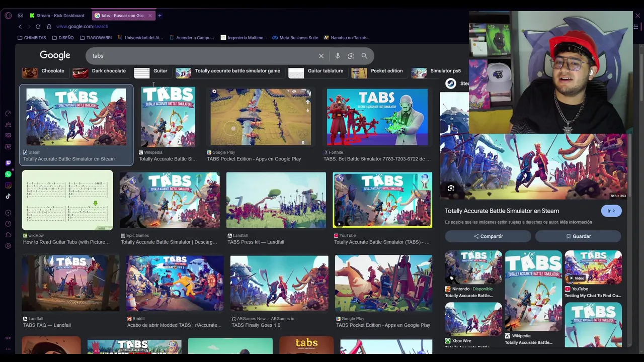Open History clock sidebar icon
This screenshot has width=644, height=362.
[x=8, y=224]
